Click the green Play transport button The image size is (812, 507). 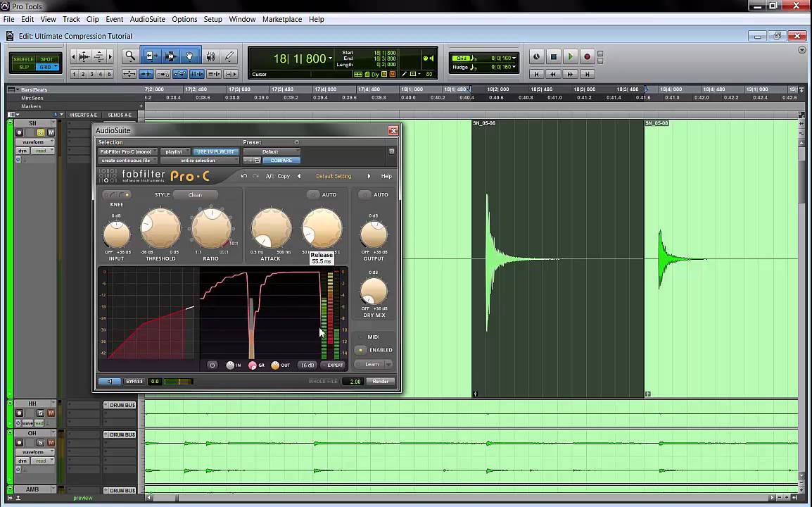click(x=570, y=56)
